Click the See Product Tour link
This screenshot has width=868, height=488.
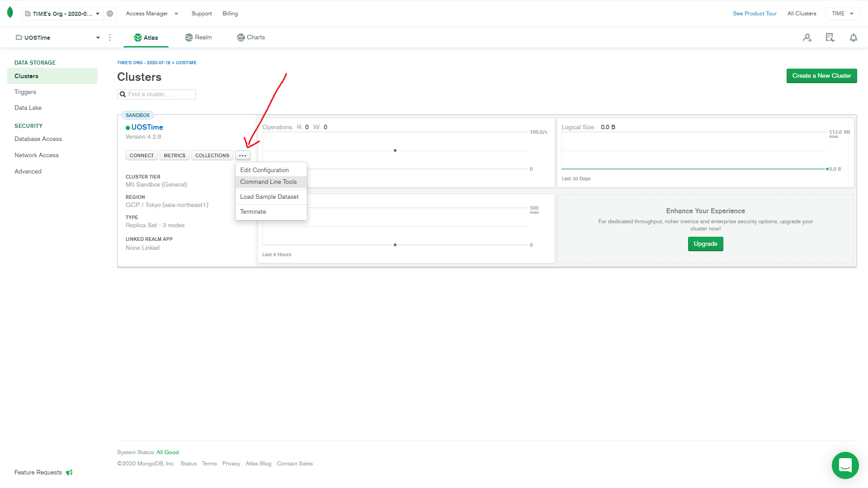(755, 14)
